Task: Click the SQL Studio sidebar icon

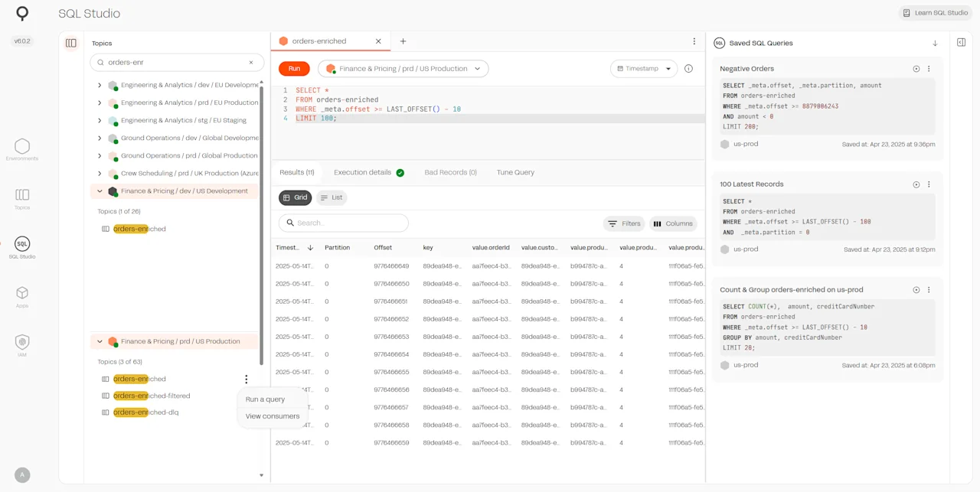Action: point(22,246)
